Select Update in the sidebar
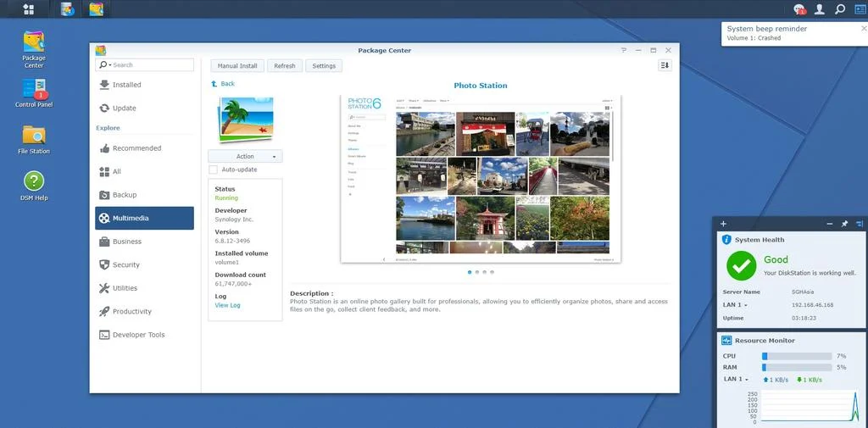 pos(144,108)
